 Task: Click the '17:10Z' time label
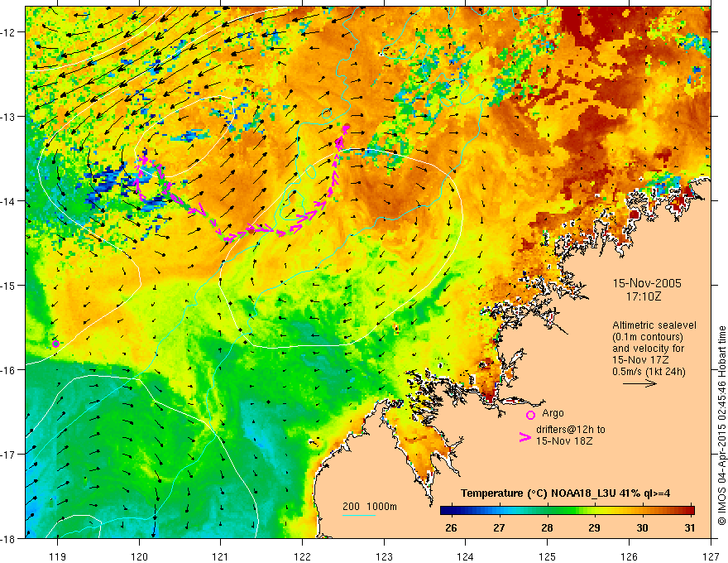tap(644, 296)
